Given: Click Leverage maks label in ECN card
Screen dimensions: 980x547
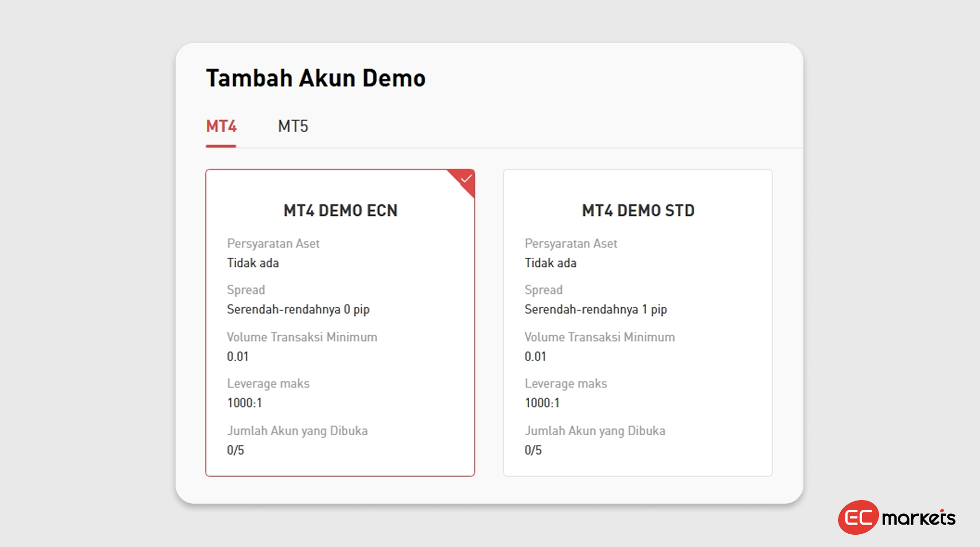Looking at the screenshot, I should [268, 384].
